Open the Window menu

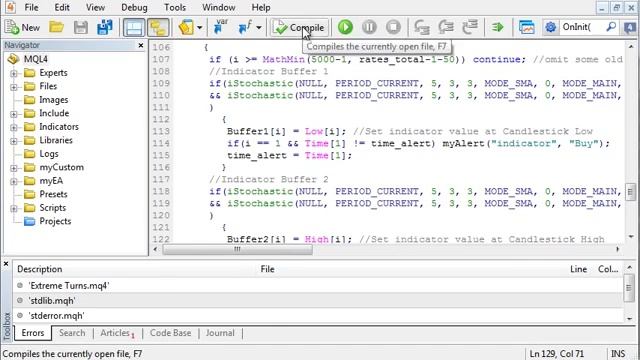tap(218, 7)
